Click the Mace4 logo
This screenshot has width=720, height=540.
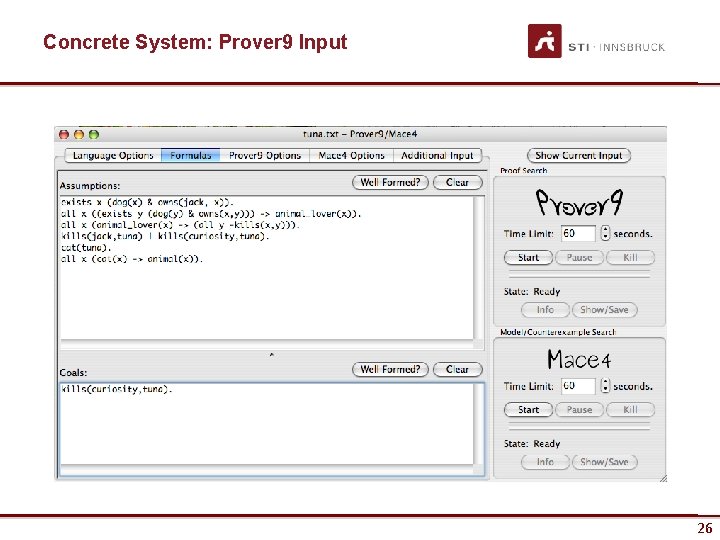pos(579,359)
